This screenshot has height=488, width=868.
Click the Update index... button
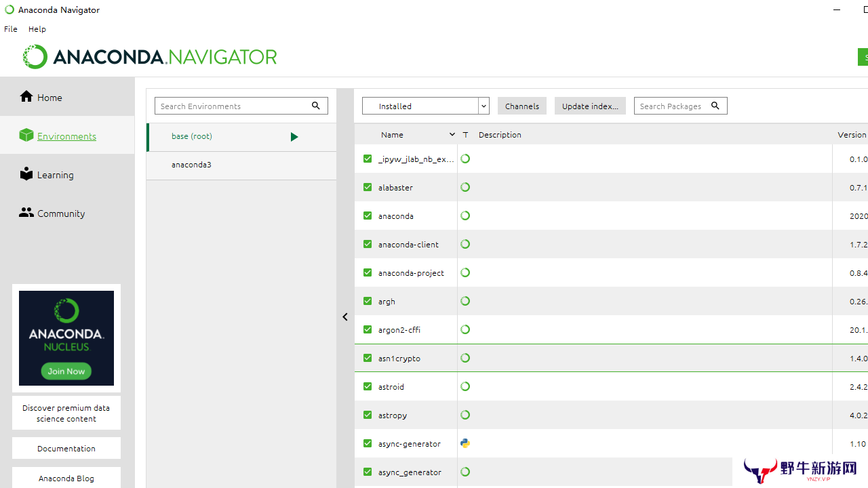pyautogui.click(x=590, y=106)
